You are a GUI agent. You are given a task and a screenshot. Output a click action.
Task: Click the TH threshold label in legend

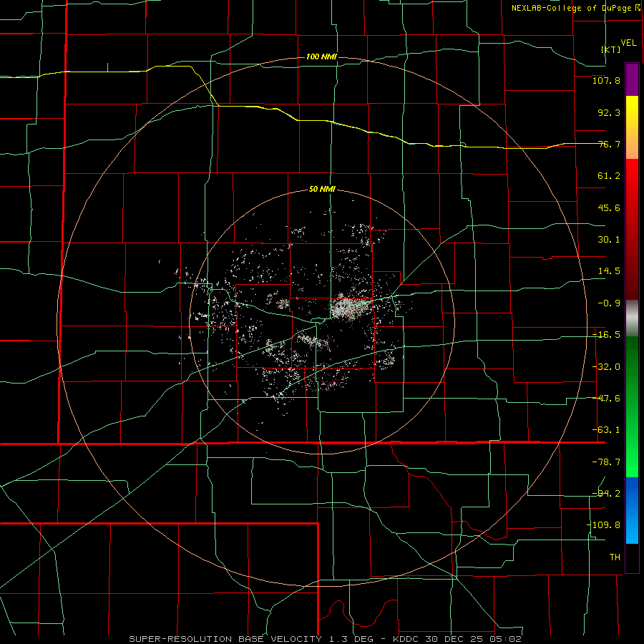615,557
